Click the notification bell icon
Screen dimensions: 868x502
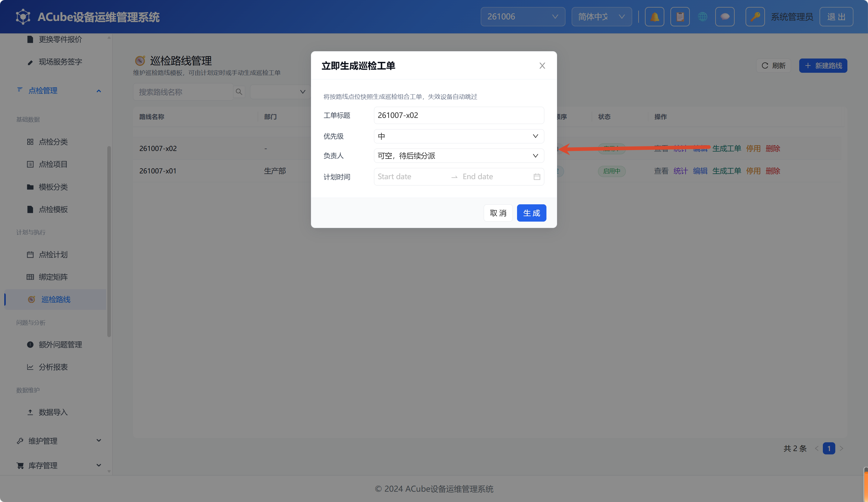[x=654, y=17]
